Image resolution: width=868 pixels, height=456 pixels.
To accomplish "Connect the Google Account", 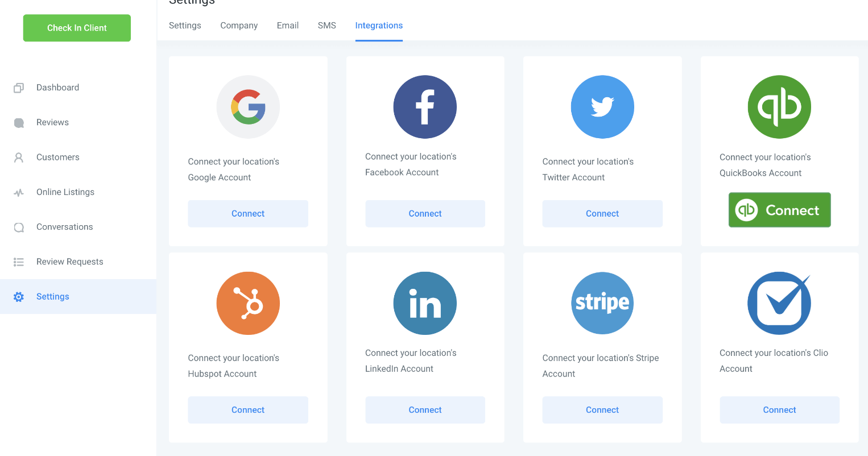I will (248, 214).
